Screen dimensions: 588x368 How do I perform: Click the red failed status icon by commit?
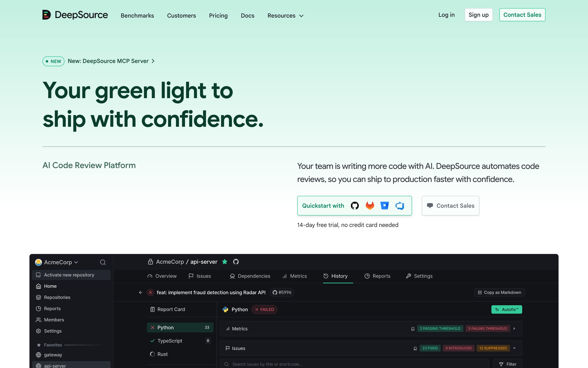point(151,292)
